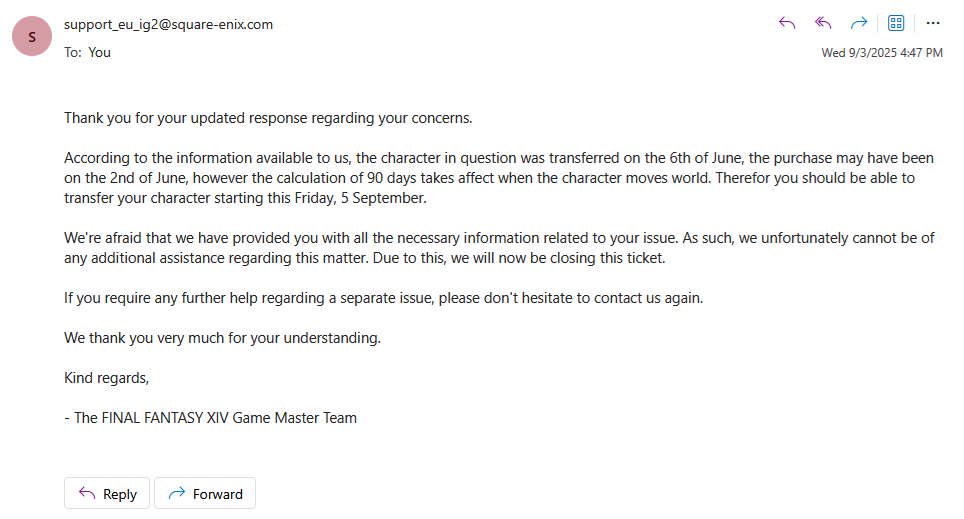Click the Reply All double-arrow icon
The height and width of the screenshot is (519, 964).
click(x=823, y=24)
